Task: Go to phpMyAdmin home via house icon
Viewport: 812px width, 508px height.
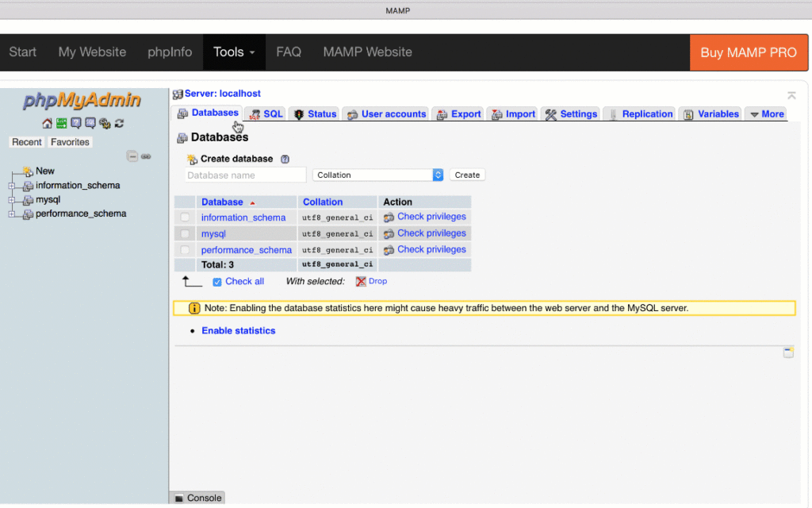Action: pos(47,123)
